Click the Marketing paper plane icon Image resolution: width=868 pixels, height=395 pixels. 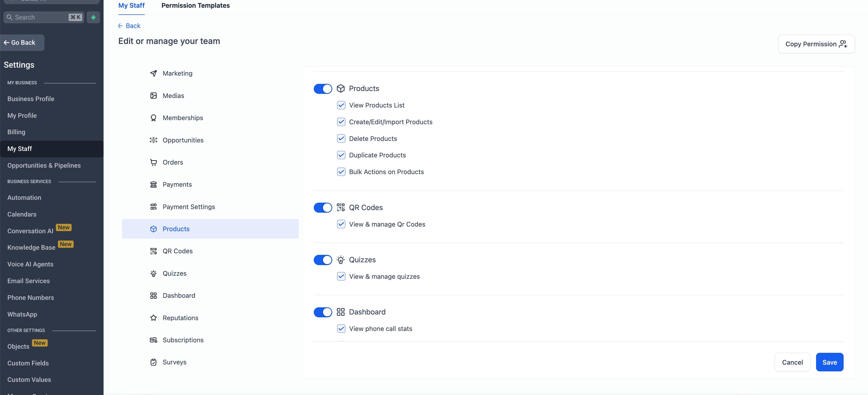coord(153,74)
